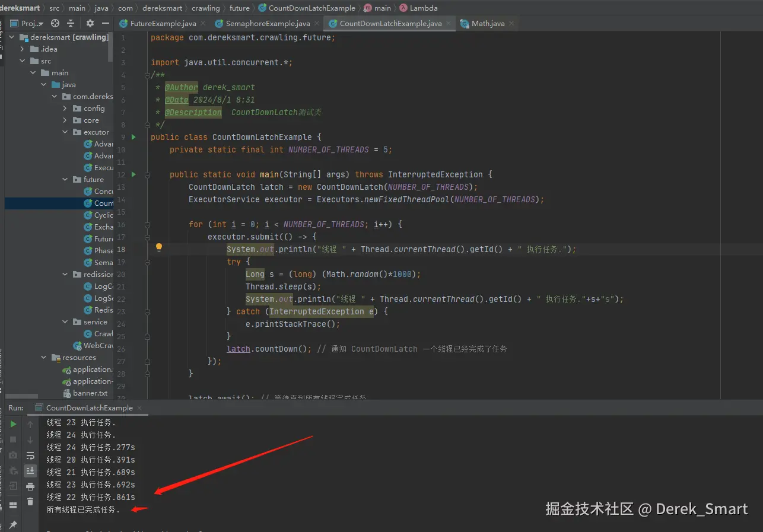Toggle soft-wrap in the Run console

tap(30, 455)
